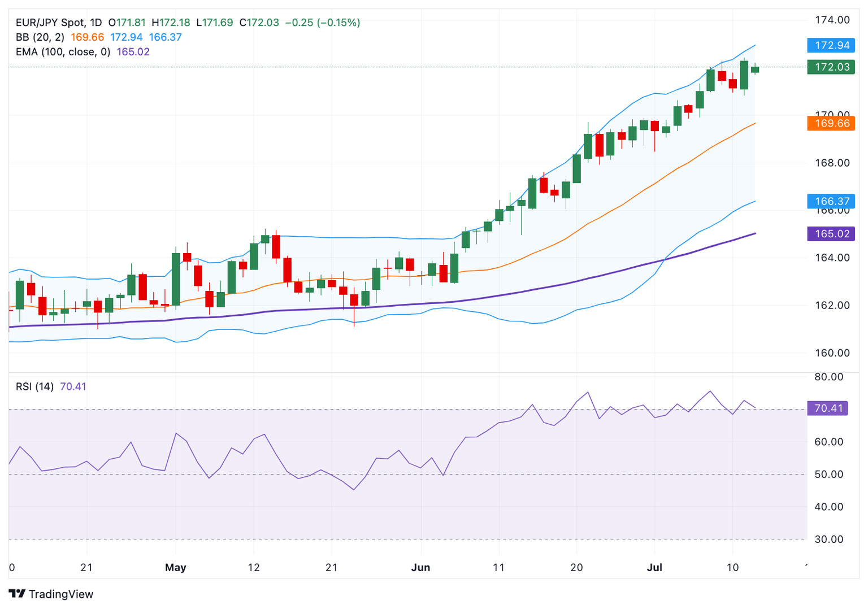The height and width of the screenshot is (609, 868).
Task: Click the orange 169.66 price axis tag
Action: click(831, 123)
